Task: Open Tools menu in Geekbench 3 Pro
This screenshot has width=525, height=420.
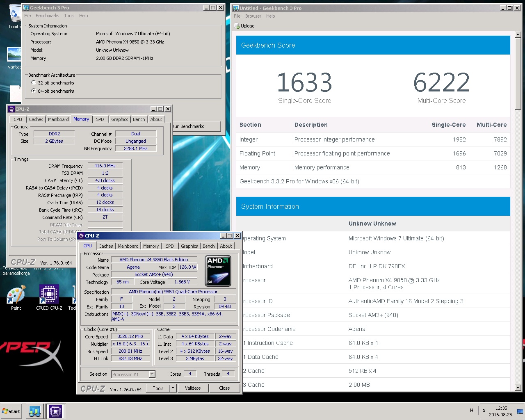Action: (x=69, y=16)
